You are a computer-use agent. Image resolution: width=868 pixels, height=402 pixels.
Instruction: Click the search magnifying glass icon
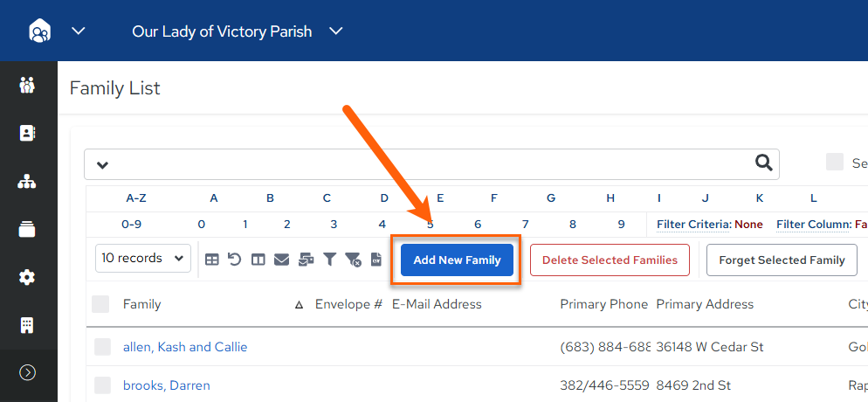[x=764, y=163]
